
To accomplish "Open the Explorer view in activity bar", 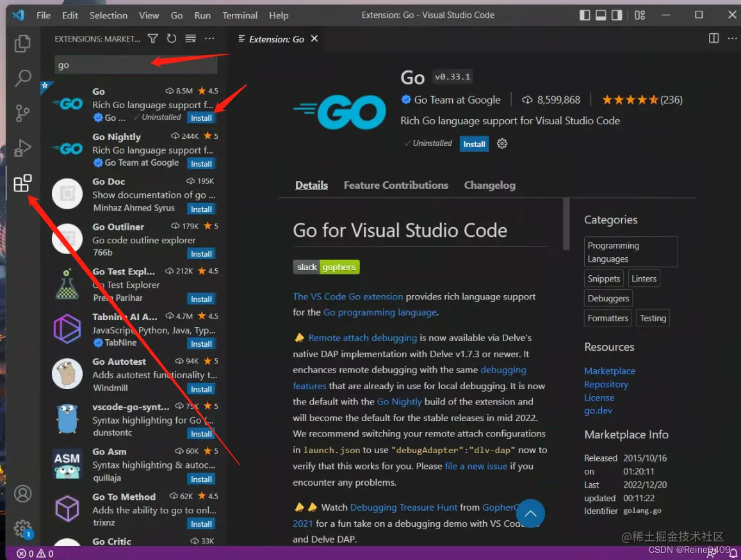I will point(22,44).
